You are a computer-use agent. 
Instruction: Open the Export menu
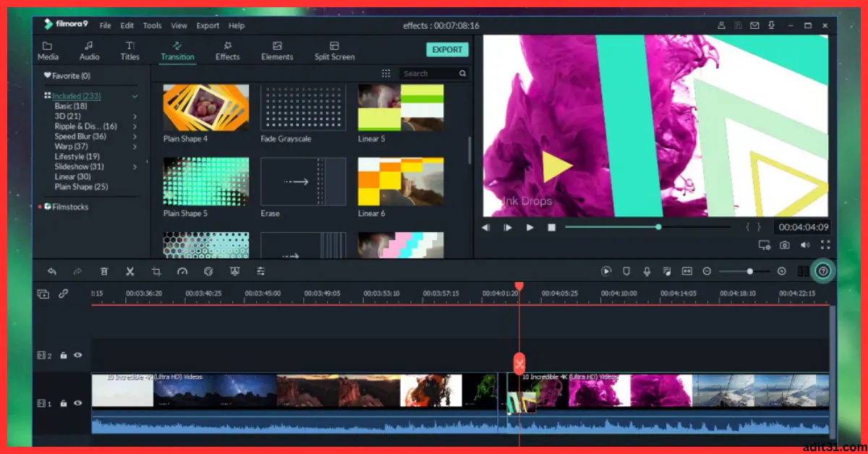click(x=208, y=25)
